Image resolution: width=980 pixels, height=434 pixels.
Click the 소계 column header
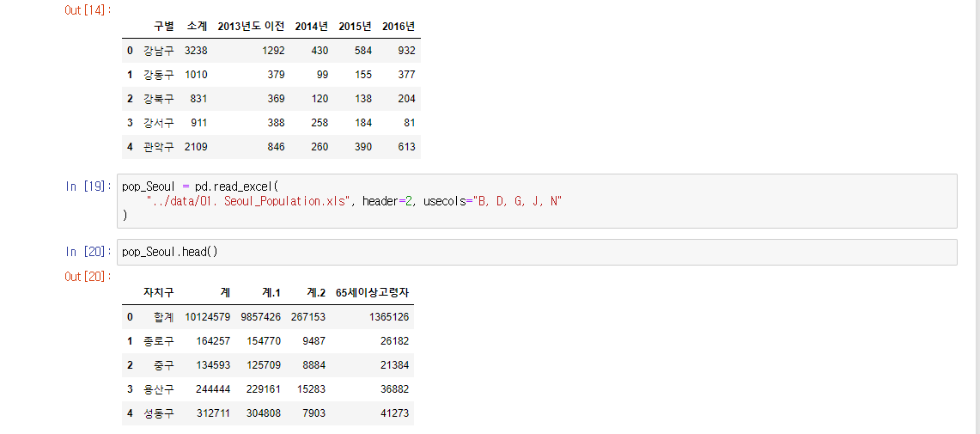[197, 27]
